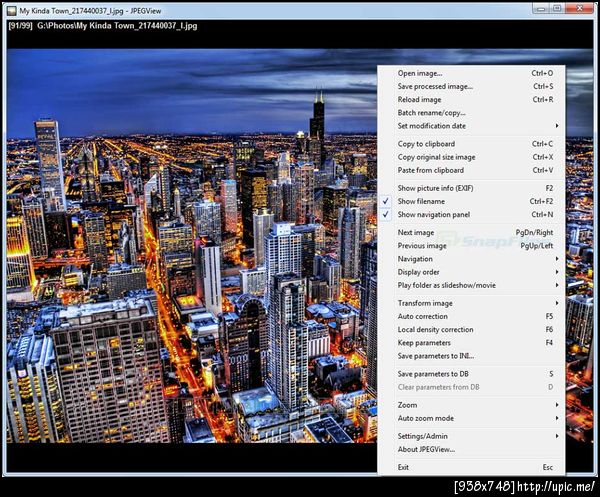
Task: Expand the Settings/Admin submenu
Action: 471,436
